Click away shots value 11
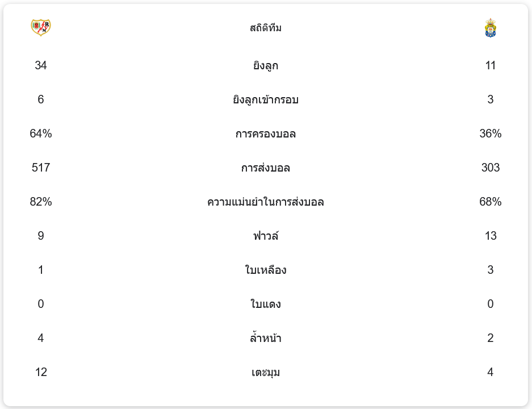This screenshot has width=532, height=409. (490, 65)
